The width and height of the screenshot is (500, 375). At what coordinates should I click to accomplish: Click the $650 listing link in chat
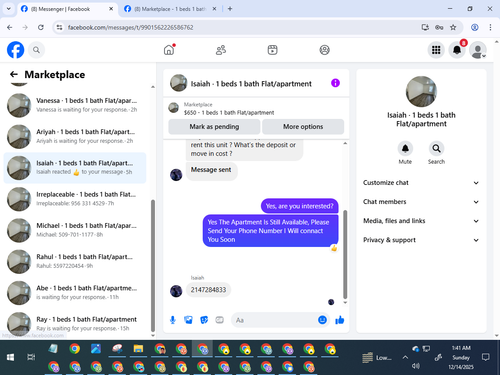tap(229, 113)
